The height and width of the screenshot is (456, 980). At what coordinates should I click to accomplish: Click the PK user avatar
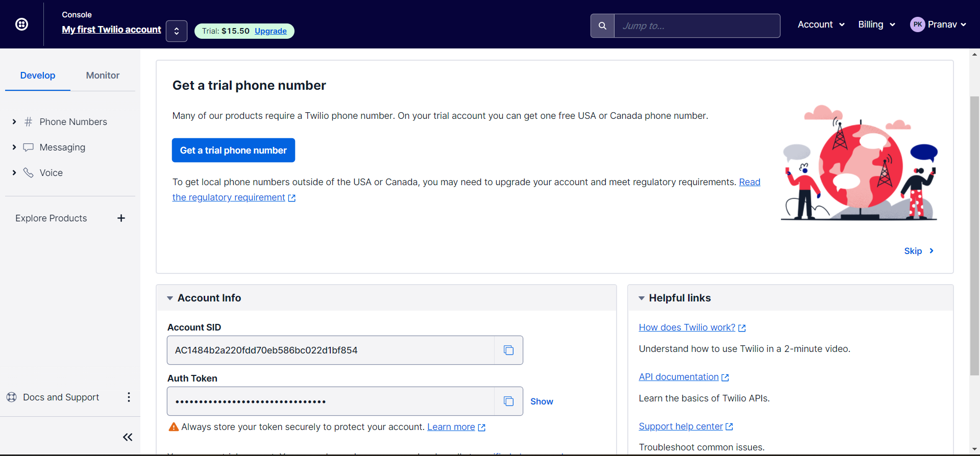[918, 24]
